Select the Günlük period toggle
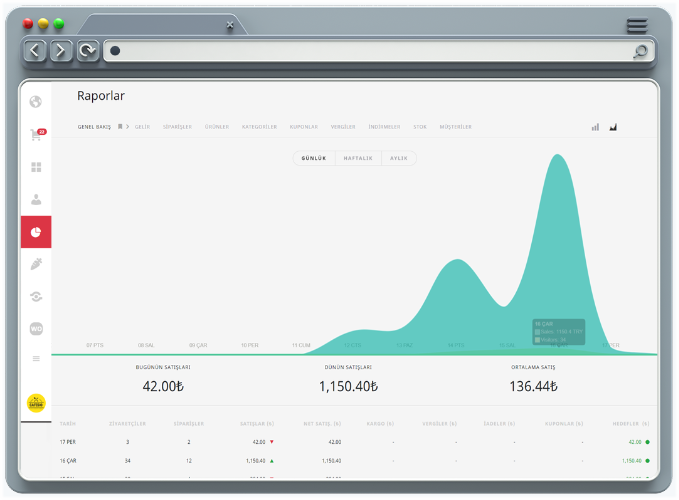 314,158
